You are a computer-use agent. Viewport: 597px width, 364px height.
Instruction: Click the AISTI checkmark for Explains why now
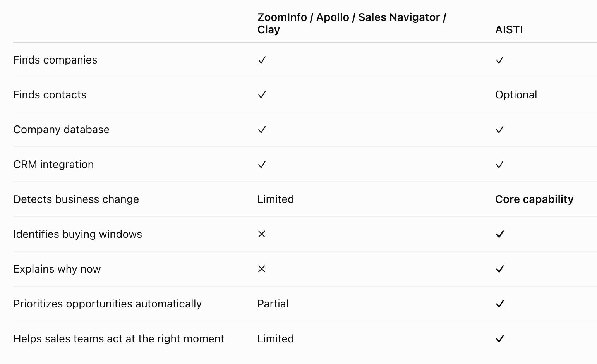point(500,269)
